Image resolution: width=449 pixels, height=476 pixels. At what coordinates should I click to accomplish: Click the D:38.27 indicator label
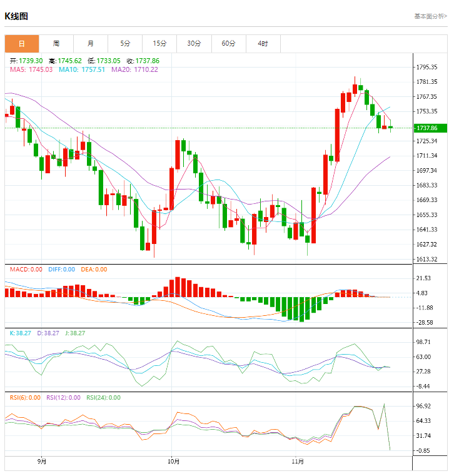tap(48, 333)
